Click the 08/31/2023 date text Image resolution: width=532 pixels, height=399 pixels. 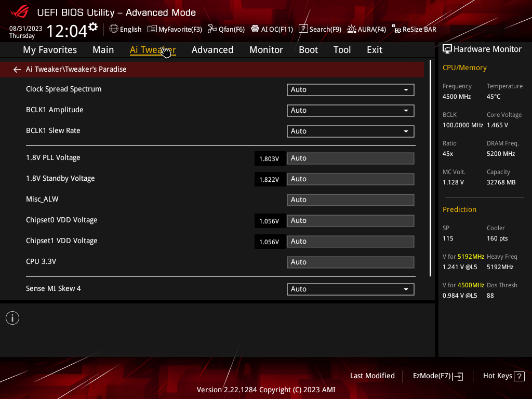tap(26, 29)
